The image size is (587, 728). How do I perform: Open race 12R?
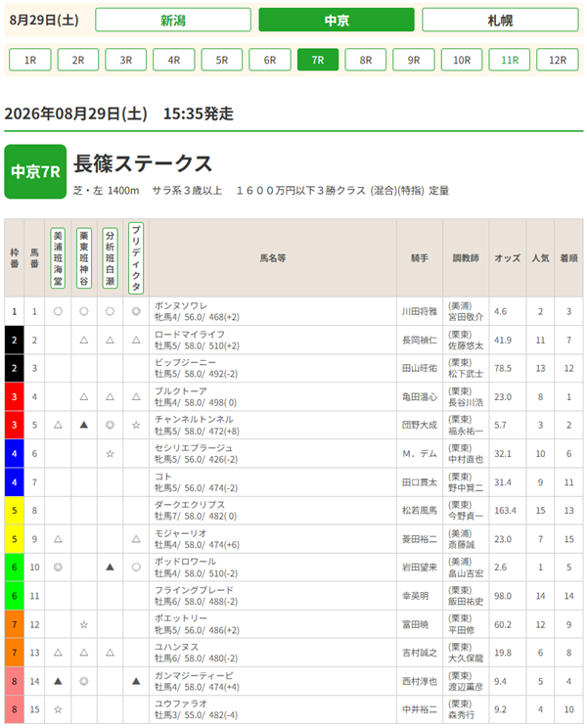click(x=558, y=60)
